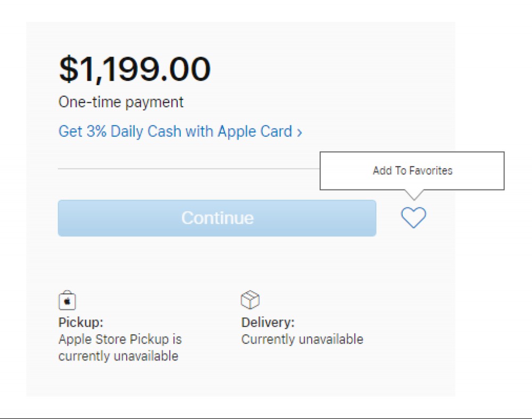Click the One-time payment label
This screenshot has width=532, height=419.
pos(121,102)
